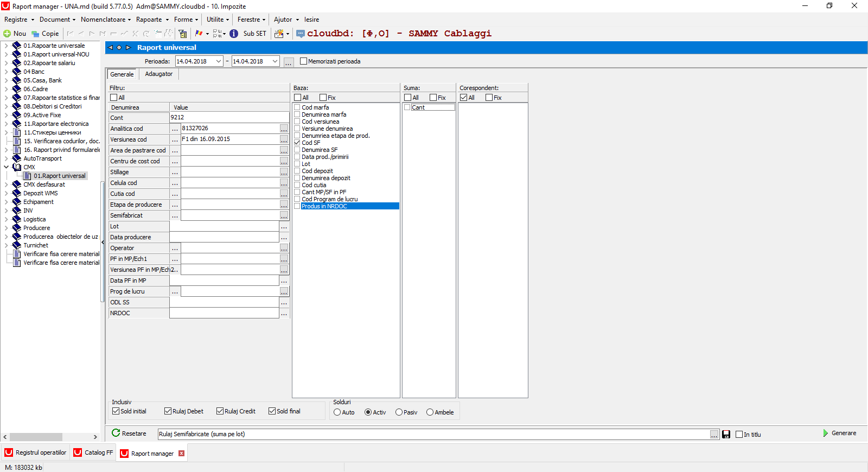Screen dimensions: 868x472
Task: Select the Ambele radio button
Action: (x=430, y=412)
